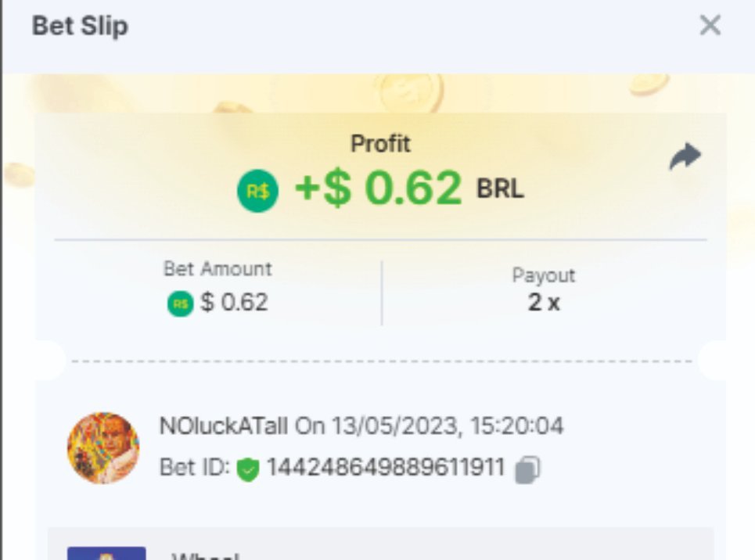The width and height of the screenshot is (755, 560).
Task: Open NOluckATall's avatar picture
Action: [x=103, y=448]
